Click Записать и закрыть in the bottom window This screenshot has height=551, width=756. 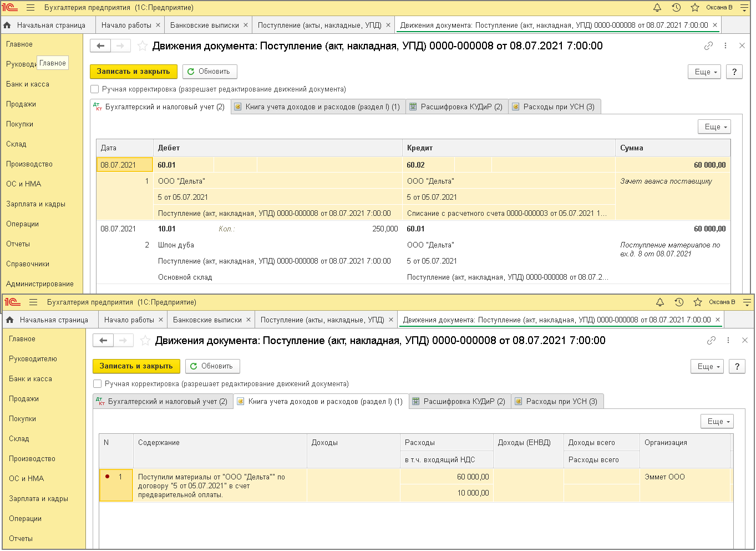click(136, 366)
